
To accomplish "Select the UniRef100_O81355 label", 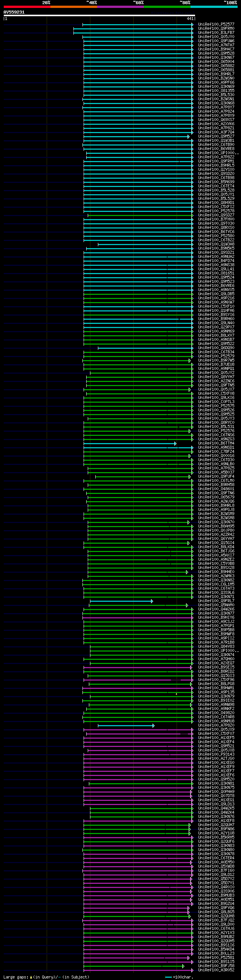I will [x=216, y=91].
